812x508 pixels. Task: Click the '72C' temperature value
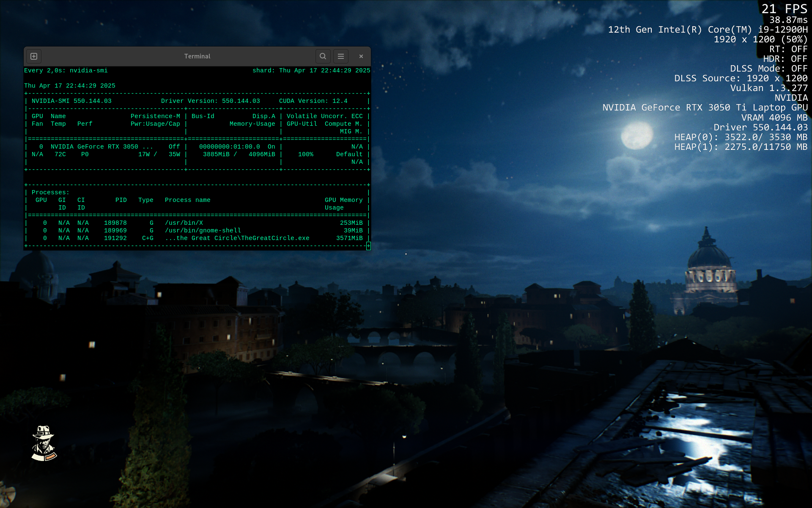click(x=60, y=155)
